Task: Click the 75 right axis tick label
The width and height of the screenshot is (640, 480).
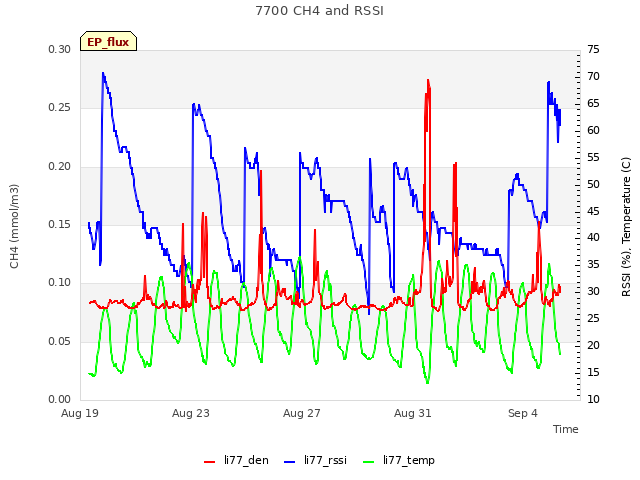Action: pos(593,49)
